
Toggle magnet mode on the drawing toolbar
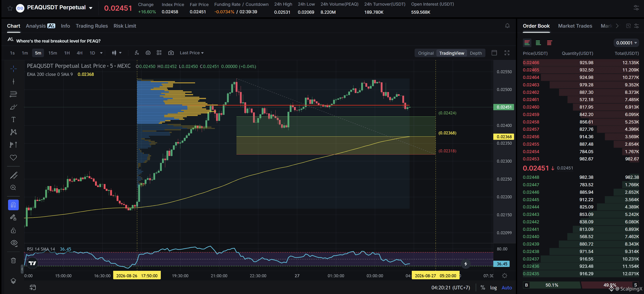[x=14, y=205]
